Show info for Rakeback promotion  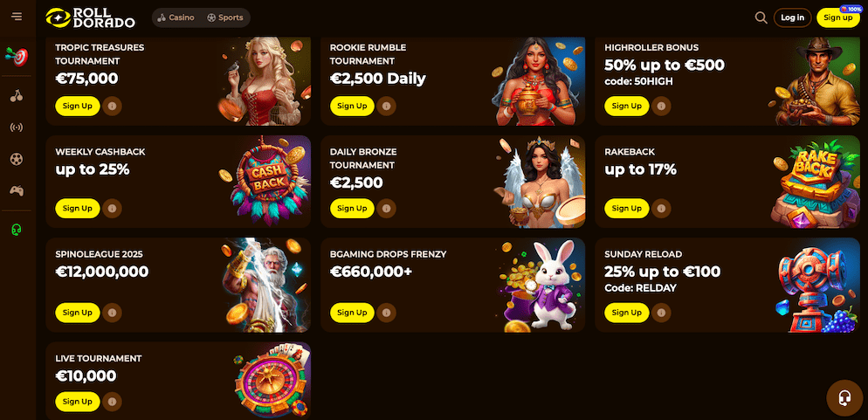click(x=661, y=209)
